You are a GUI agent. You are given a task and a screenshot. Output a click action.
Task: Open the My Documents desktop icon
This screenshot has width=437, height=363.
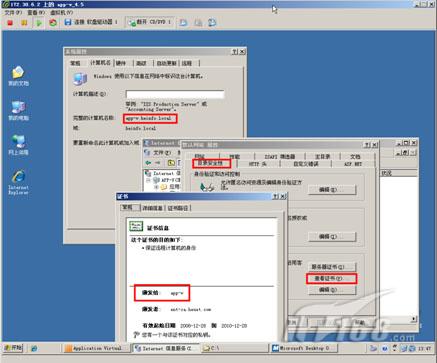[18, 76]
